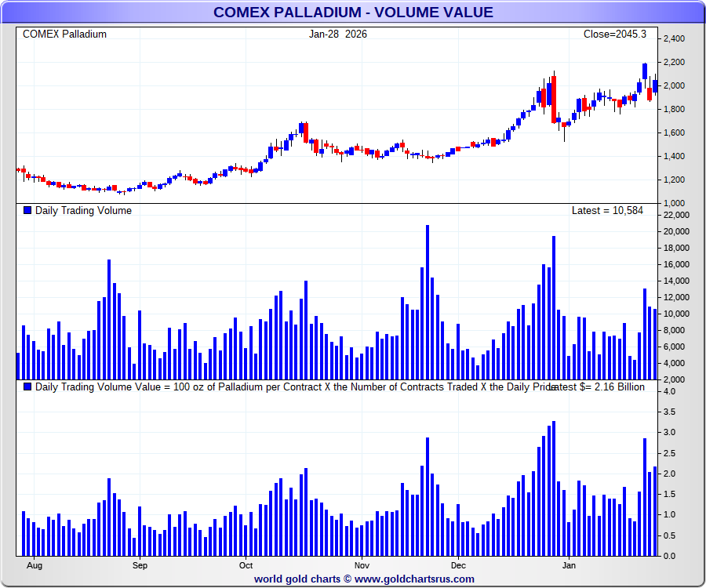706x588 pixels.
Task: Click the chart title COMEX PALLADIUM - VOLUME VALUE
Action: (352, 12)
